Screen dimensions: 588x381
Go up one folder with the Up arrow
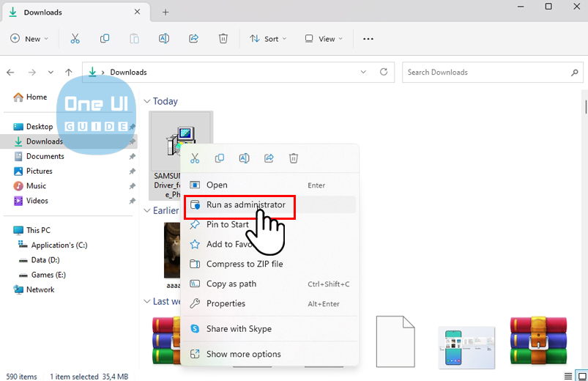click(x=69, y=73)
